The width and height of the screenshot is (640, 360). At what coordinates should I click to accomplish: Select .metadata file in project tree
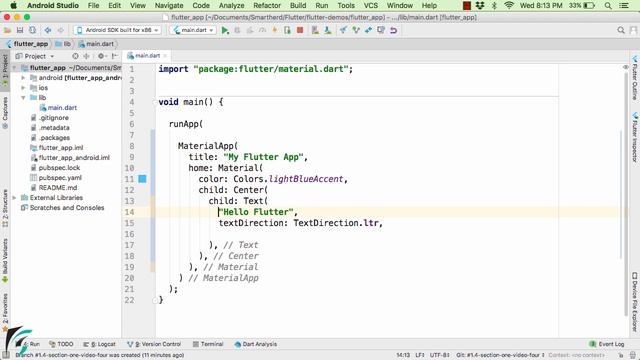pos(50,128)
